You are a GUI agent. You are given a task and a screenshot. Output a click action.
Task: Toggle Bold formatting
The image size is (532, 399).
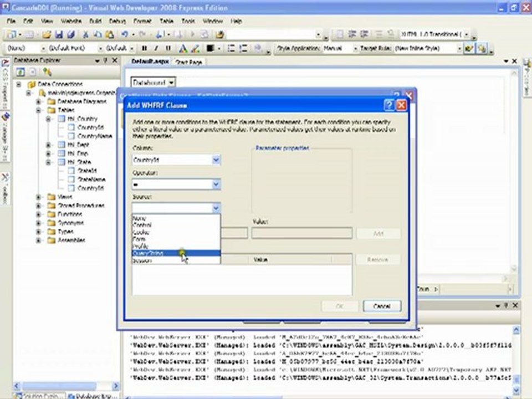tap(144, 49)
